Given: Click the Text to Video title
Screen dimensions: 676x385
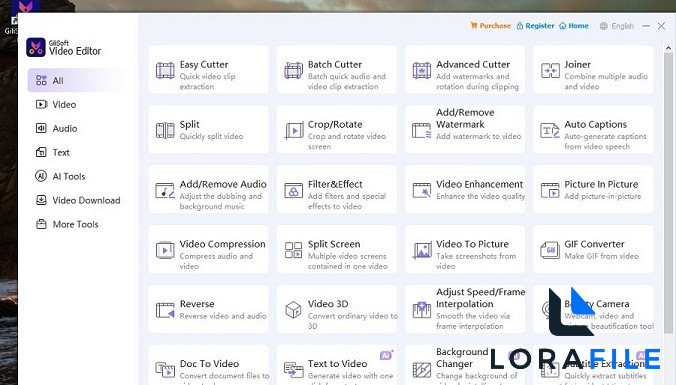Looking at the screenshot, I should [x=338, y=364].
